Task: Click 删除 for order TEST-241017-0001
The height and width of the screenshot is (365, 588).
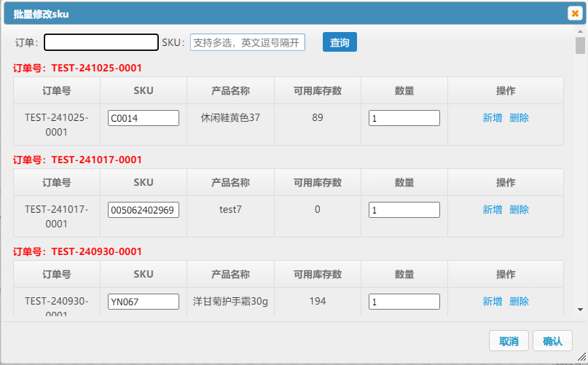Action: point(520,210)
